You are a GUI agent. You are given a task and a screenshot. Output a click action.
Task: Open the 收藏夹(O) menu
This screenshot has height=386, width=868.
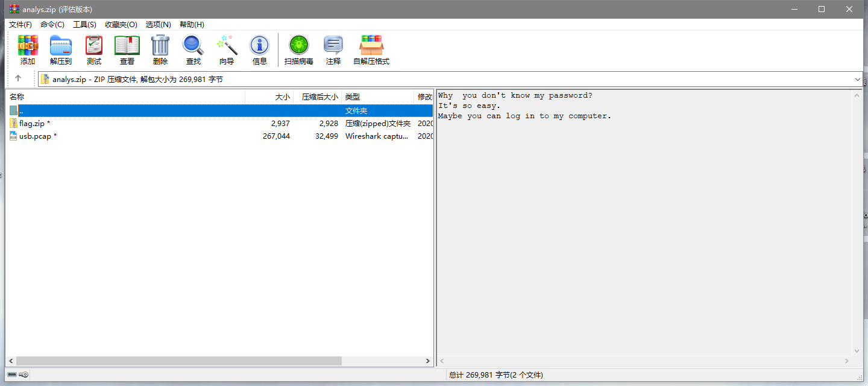pyautogui.click(x=121, y=25)
